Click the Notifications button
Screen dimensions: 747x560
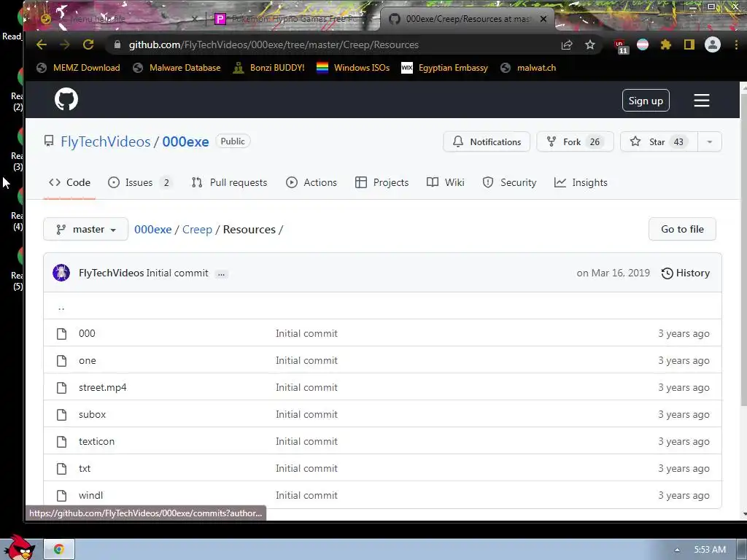487,142
